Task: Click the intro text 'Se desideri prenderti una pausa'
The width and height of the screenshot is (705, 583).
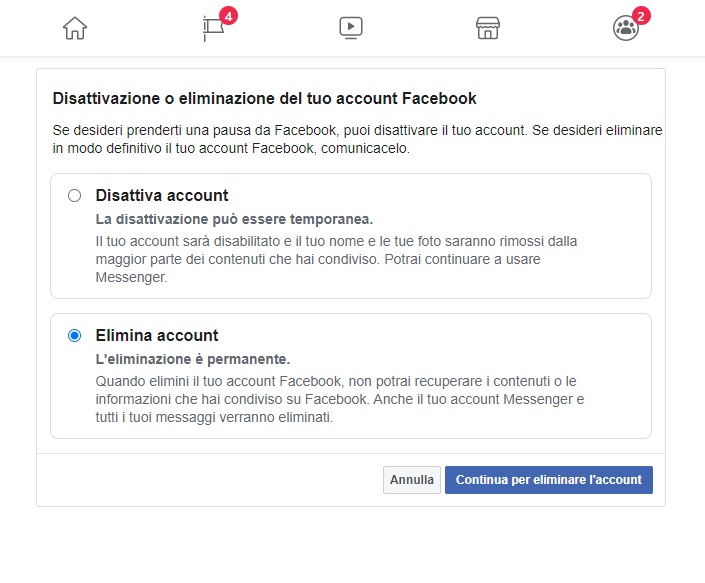Action: (x=357, y=139)
